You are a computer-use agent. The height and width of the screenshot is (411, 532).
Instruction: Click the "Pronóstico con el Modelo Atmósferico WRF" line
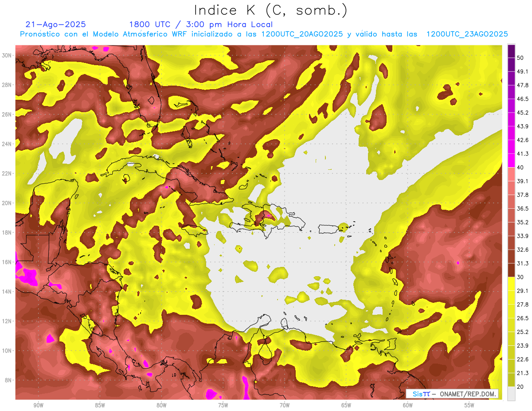264,34
